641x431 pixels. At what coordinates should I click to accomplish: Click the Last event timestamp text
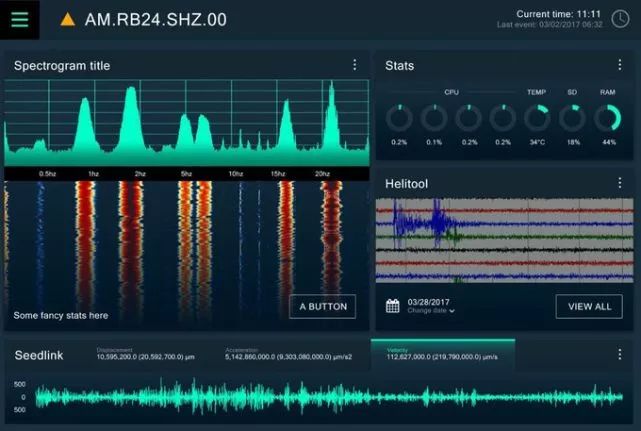(x=549, y=25)
